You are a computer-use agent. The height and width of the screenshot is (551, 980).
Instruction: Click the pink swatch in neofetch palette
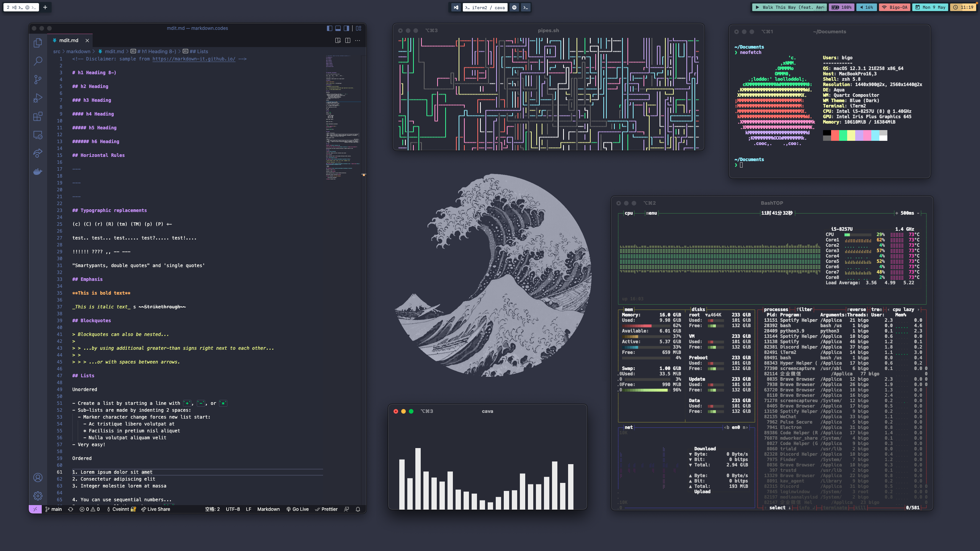[867, 135]
